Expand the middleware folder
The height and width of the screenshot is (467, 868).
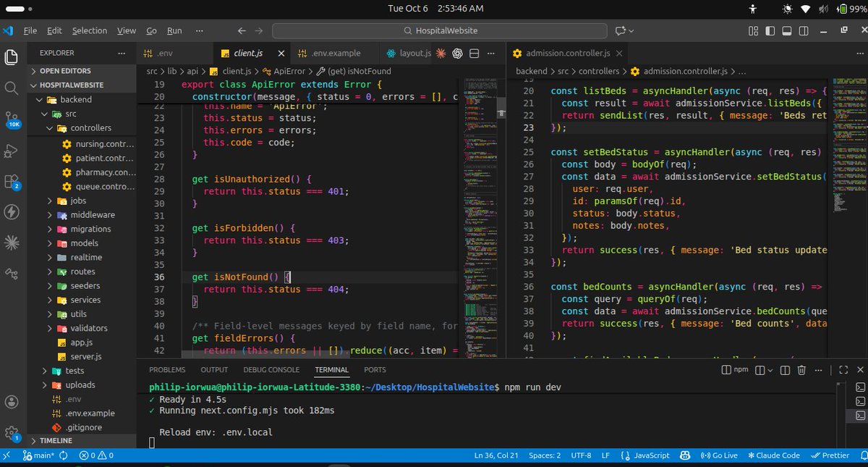pos(82,215)
